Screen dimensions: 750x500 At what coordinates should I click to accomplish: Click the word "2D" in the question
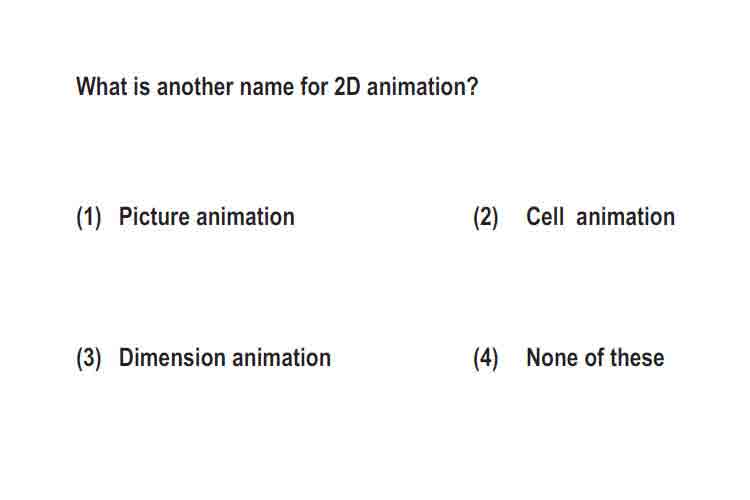(347, 87)
